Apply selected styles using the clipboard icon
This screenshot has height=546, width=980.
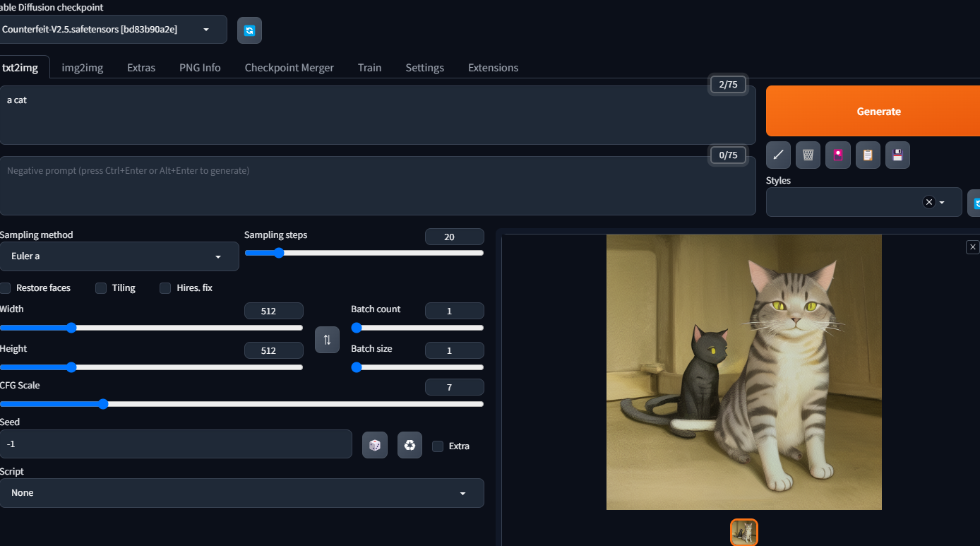(868, 155)
